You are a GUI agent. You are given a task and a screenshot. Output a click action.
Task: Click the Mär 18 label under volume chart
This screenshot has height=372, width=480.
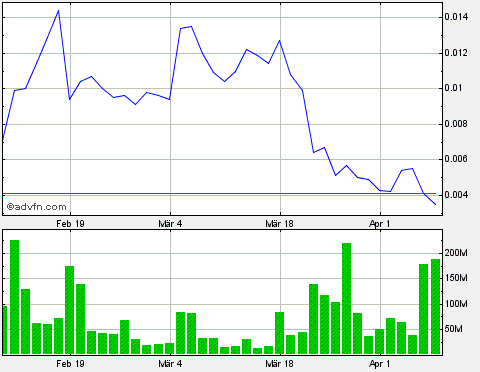point(280,363)
